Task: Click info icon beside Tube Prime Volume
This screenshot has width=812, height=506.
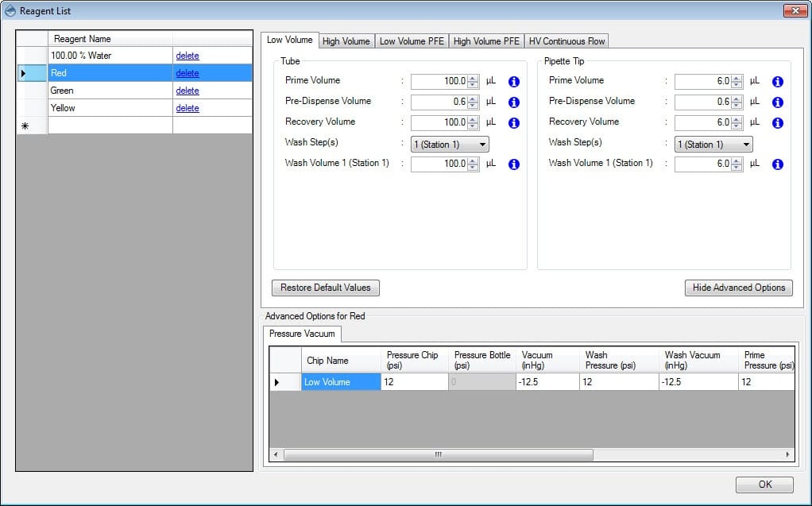Action: click(513, 82)
